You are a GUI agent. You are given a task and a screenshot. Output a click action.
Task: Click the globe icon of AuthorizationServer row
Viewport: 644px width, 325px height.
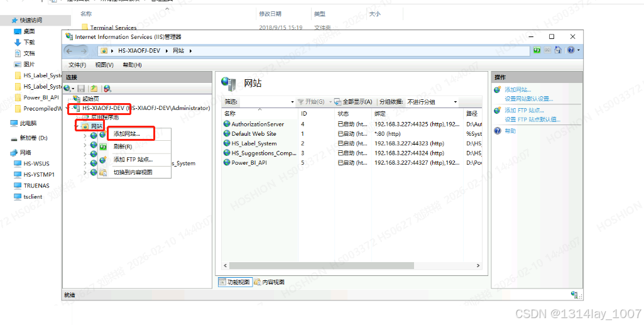[x=227, y=124]
